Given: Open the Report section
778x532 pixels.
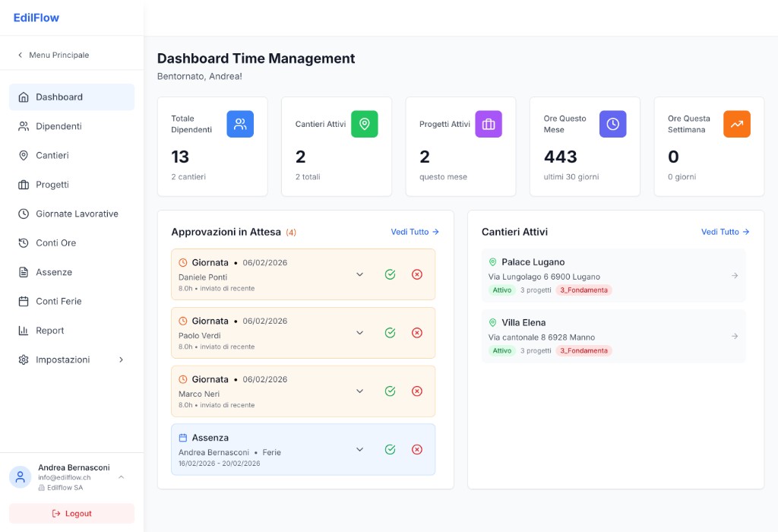Looking at the screenshot, I should pyautogui.click(x=50, y=331).
